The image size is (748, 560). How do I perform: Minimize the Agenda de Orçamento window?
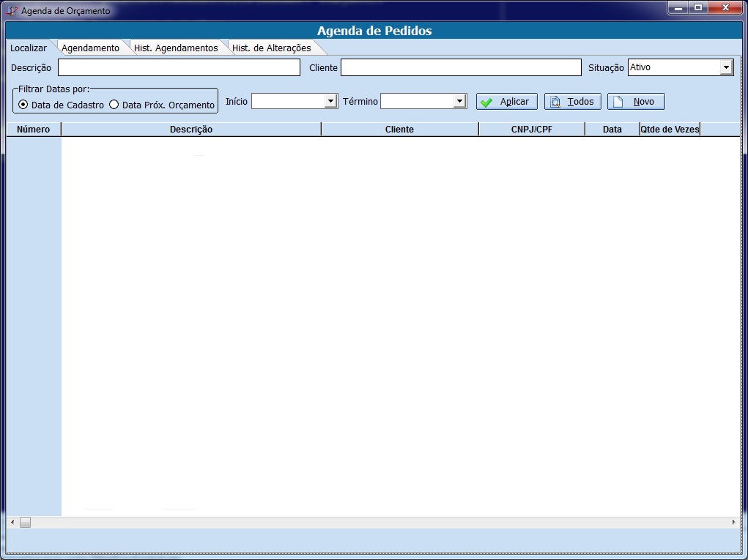pyautogui.click(x=678, y=7)
